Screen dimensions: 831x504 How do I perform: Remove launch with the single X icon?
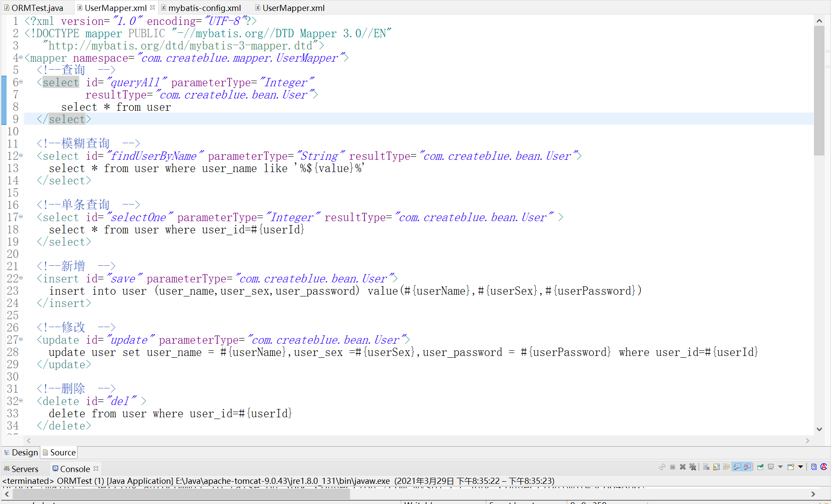682,467
